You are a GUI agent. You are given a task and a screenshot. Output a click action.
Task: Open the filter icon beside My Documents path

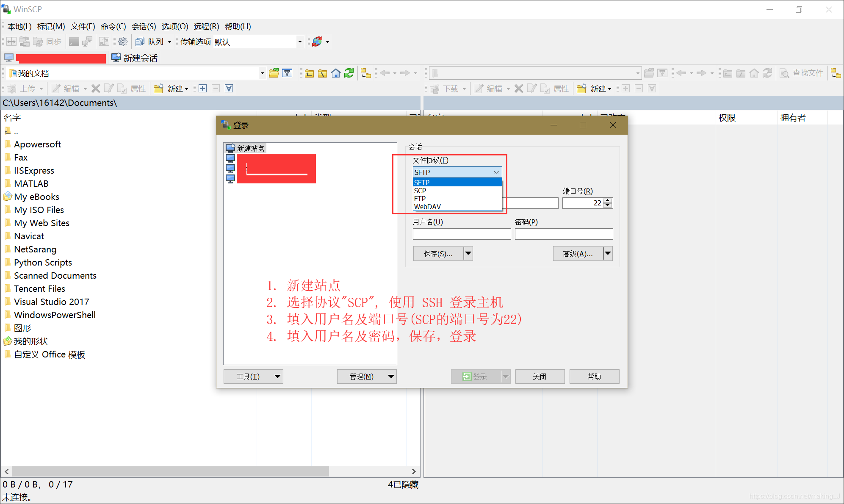coord(287,73)
